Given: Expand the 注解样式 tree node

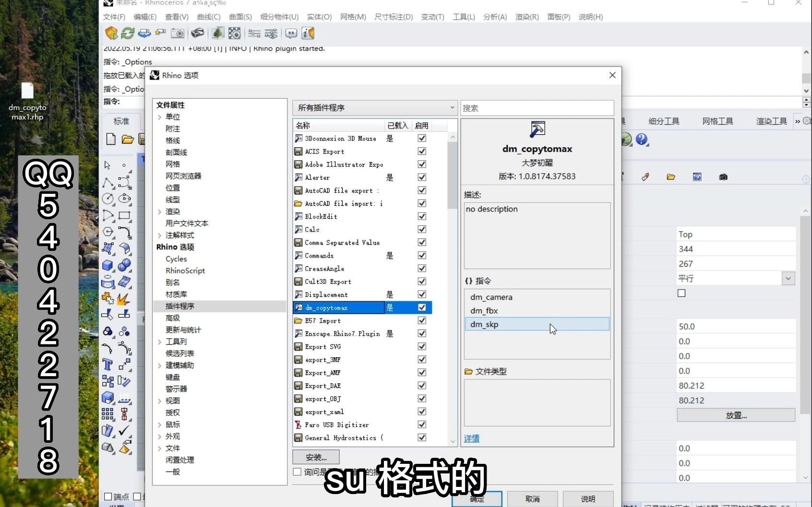Looking at the screenshot, I should coord(160,235).
